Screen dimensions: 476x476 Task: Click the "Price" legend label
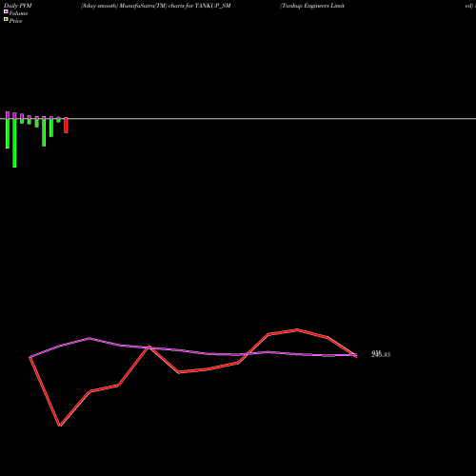point(15,21)
